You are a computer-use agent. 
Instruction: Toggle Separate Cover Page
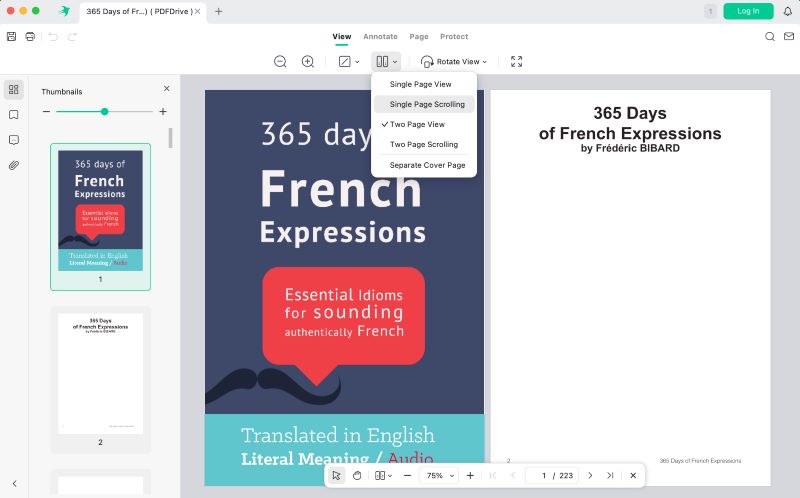[x=424, y=165]
